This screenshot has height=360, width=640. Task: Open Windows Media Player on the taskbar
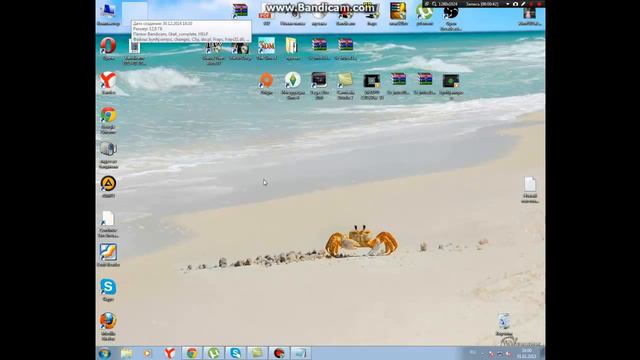147,353
